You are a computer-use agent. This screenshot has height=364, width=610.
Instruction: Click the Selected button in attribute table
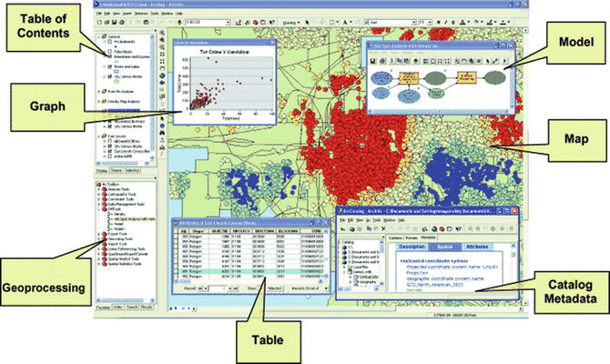276,288
